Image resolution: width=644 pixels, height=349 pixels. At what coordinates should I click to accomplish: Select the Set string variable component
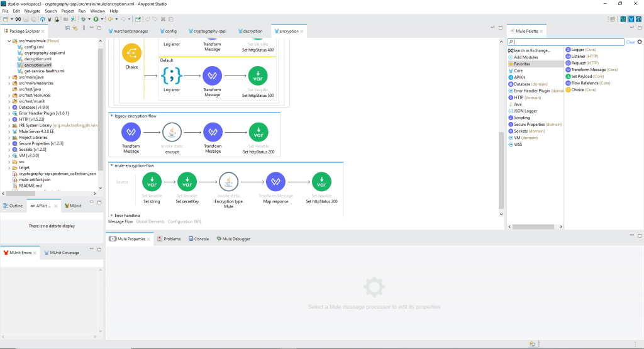(x=152, y=182)
